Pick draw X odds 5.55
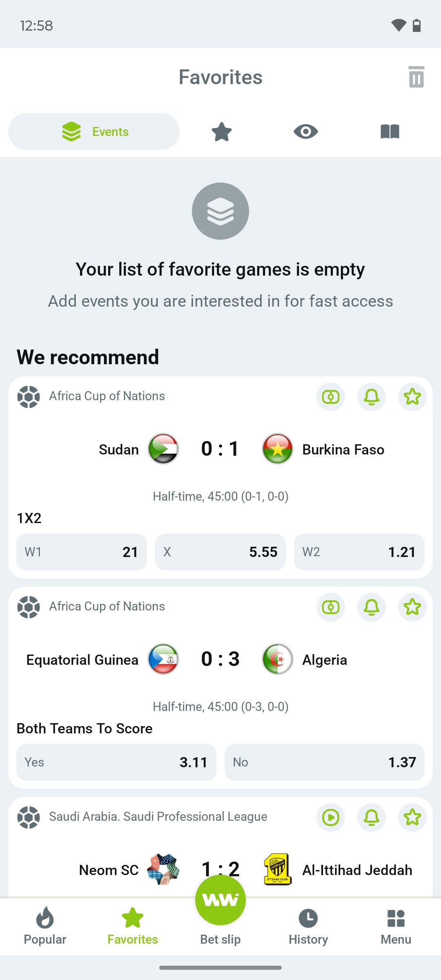The image size is (441, 980). (220, 552)
